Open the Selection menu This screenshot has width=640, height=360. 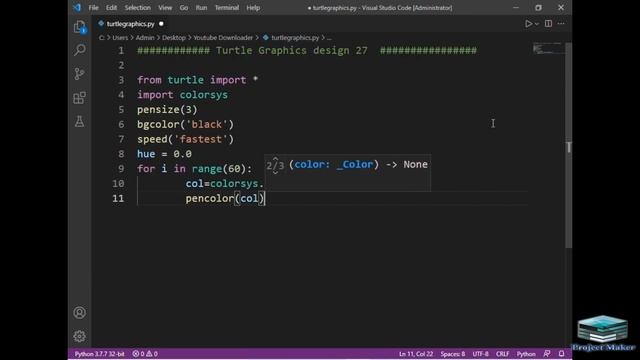click(x=138, y=8)
